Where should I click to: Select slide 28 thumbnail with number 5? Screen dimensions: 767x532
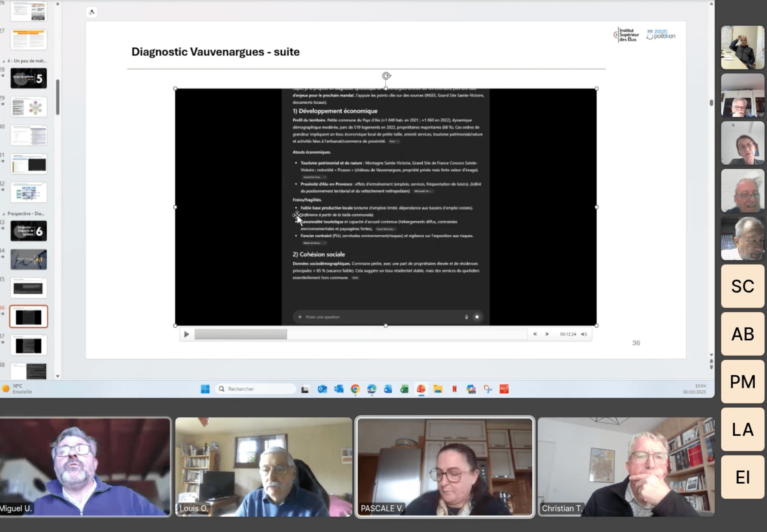tap(29, 78)
